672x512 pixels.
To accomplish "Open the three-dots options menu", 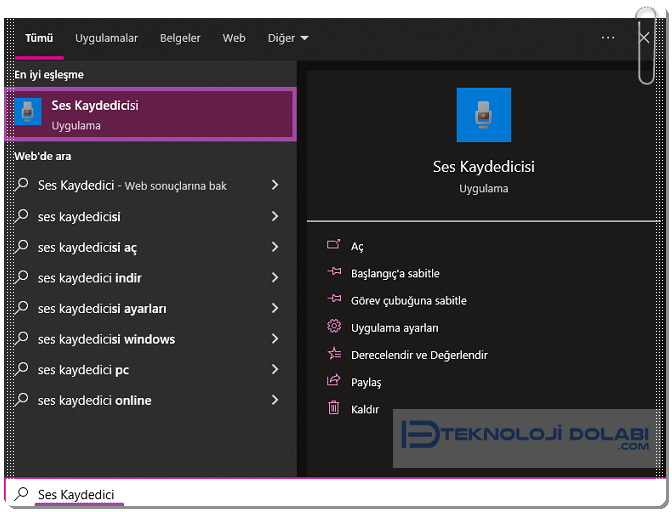I will point(608,38).
